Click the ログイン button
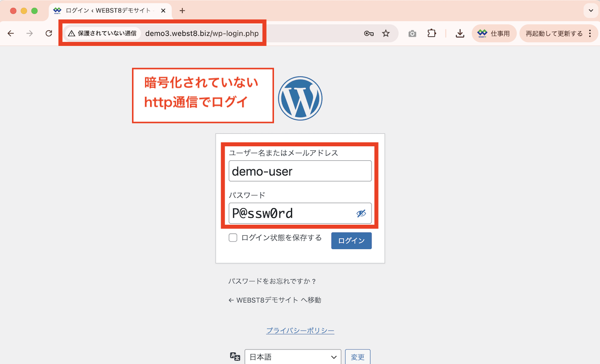 (351, 241)
